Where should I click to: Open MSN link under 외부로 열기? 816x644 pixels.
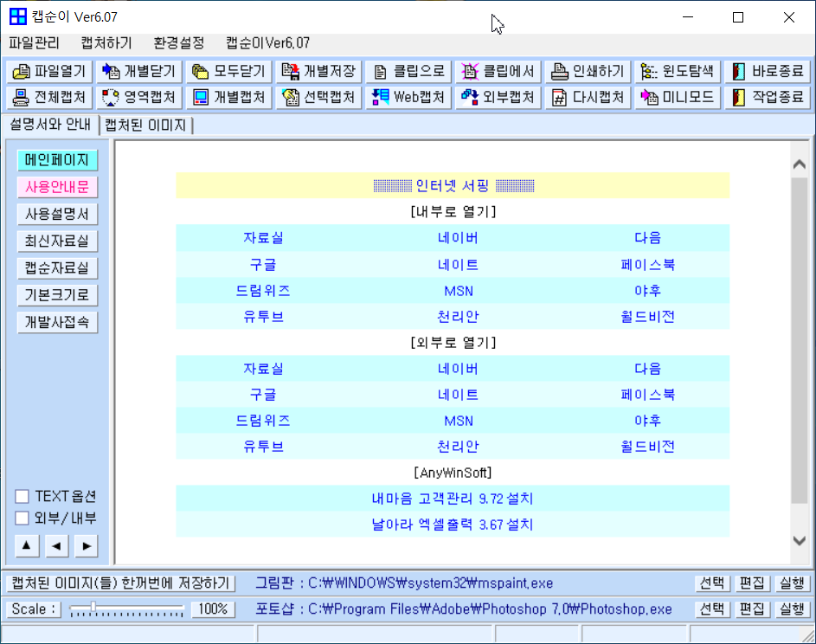pos(459,422)
